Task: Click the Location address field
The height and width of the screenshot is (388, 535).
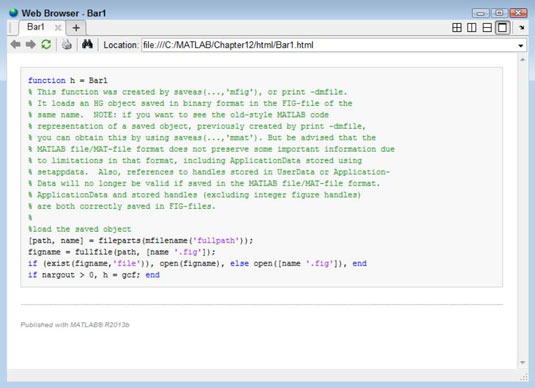Action: pyautogui.click(x=329, y=45)
